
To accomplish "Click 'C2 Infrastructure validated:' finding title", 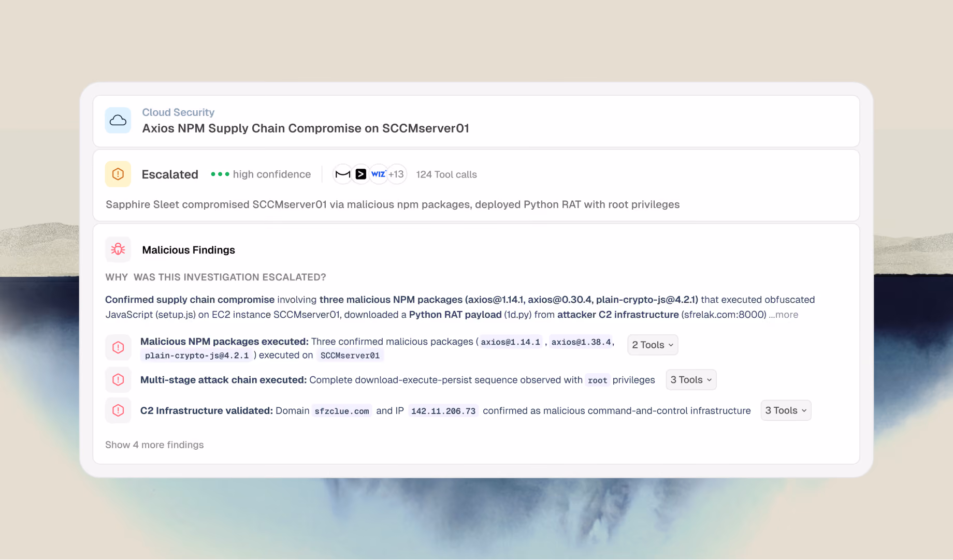I will [207, 410].
